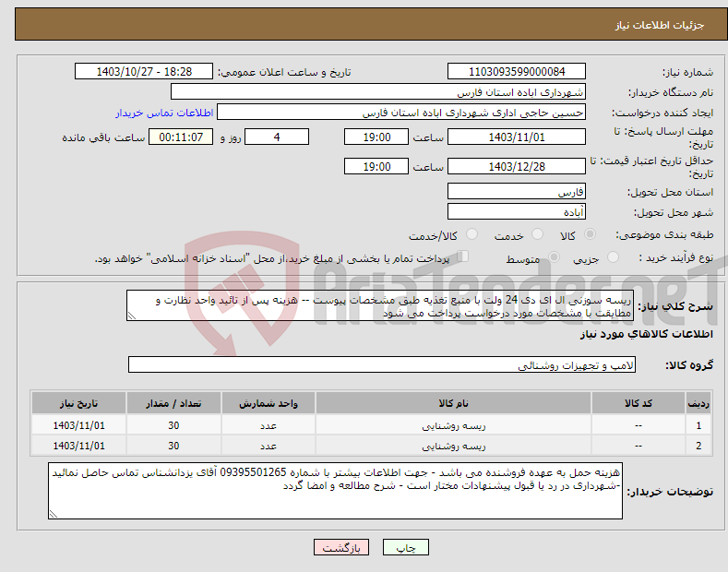
Task: Click the requester field حسین حاجی
Action: [401, 113]
